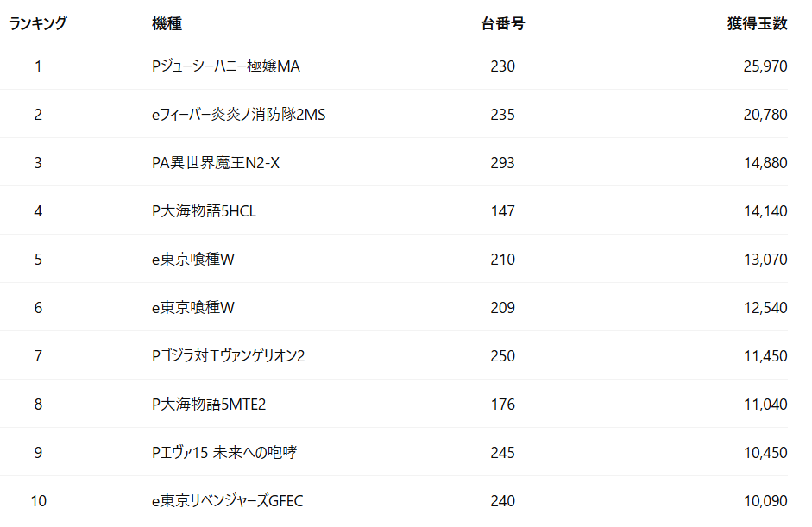
Task: Select the PジューシーハニーMA machine name
Action: 226,66
